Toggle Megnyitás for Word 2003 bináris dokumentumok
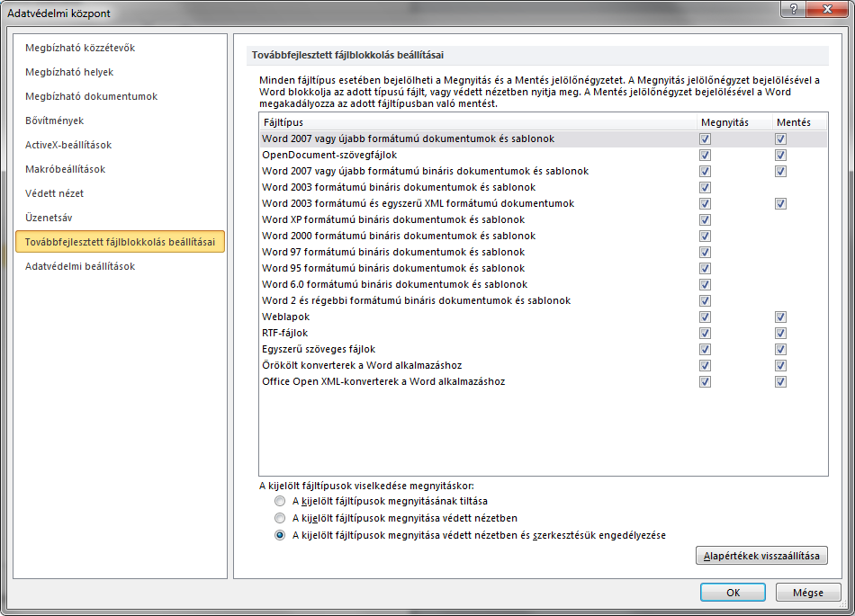 pyautogui.click(x=705, y=187)
